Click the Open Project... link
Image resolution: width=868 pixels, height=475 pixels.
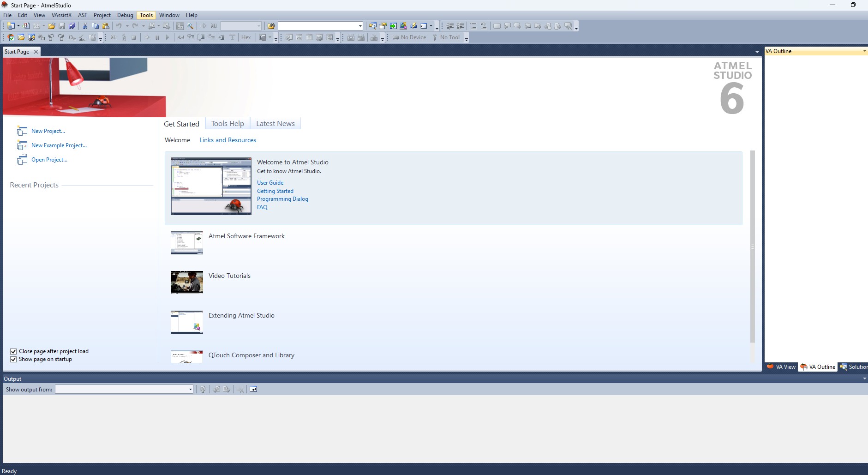pos(49,160)
